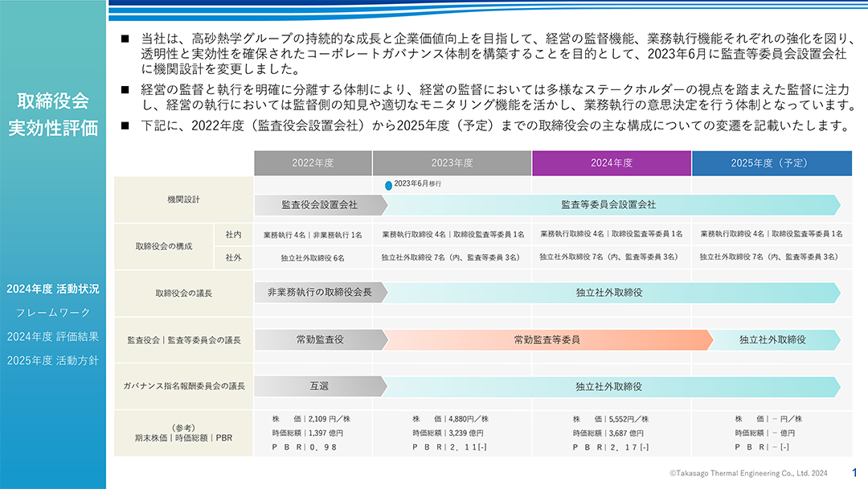Select the grey 互選 arrow
Viewport: 868px width, 489px height.
tap(319, 387)
